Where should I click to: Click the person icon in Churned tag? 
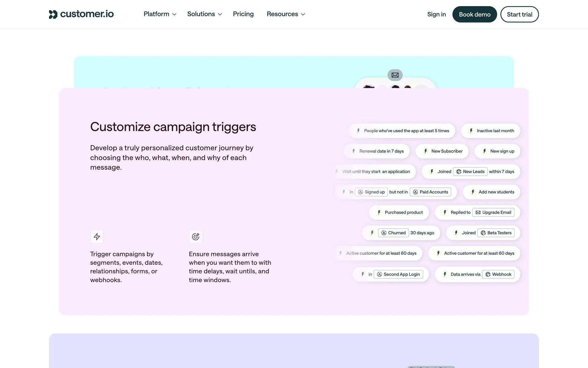coord(384,233)
